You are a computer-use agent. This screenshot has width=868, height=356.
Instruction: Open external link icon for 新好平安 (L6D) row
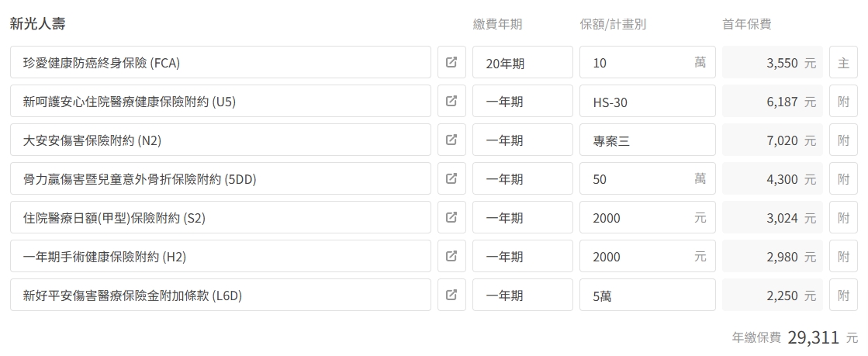pyautogui.click(x=451, y=295)
